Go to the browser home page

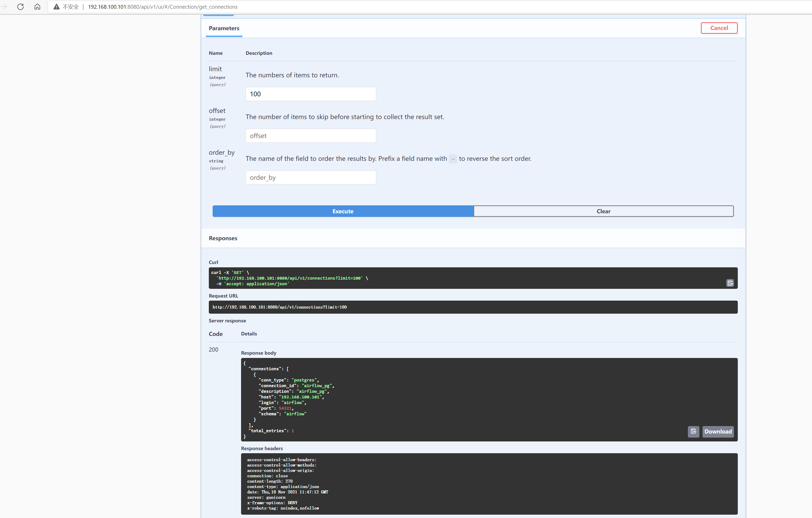[37, 7]
